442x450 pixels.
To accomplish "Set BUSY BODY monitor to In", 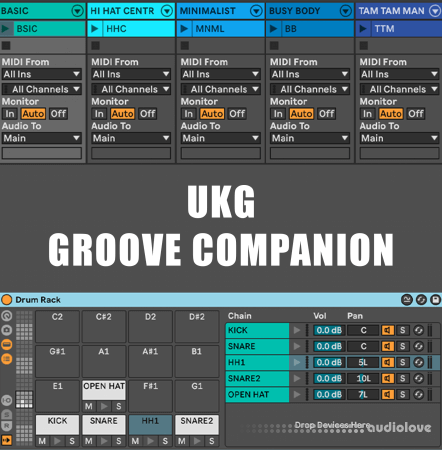I will pos(278,114).
